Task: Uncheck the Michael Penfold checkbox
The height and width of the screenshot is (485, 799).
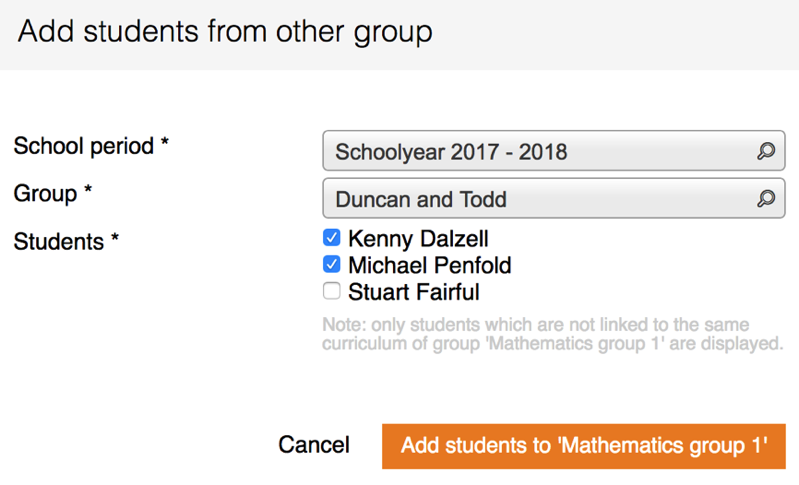Action: 332,266
